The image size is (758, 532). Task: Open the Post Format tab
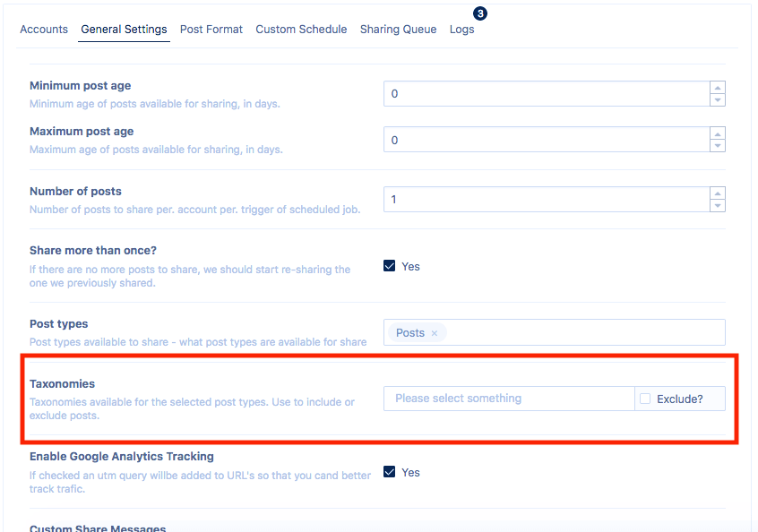pos(211,30)
